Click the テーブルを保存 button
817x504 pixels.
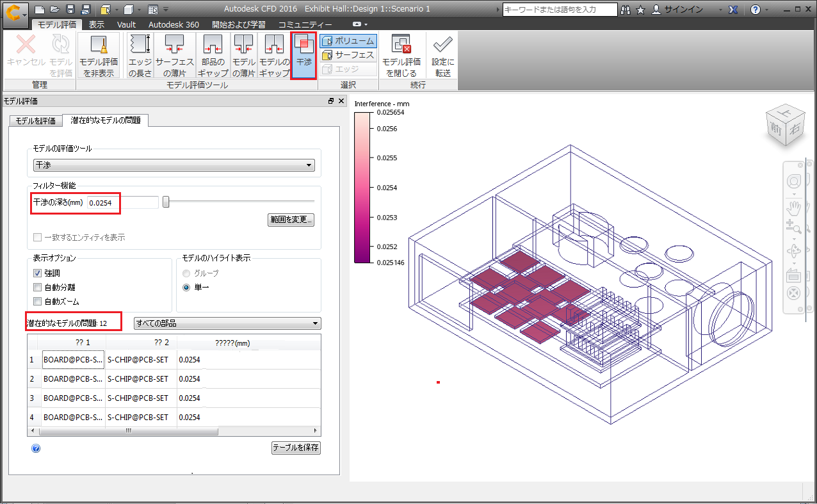click(x=296, y=447)
